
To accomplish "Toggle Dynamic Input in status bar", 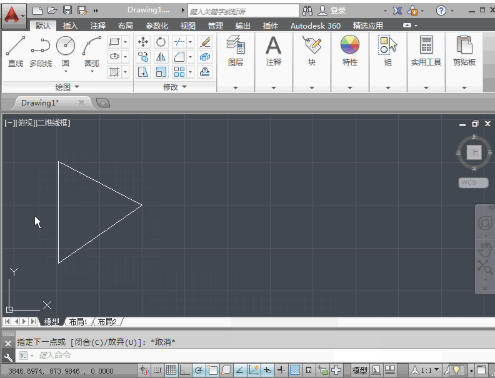I will pos(267,370).
